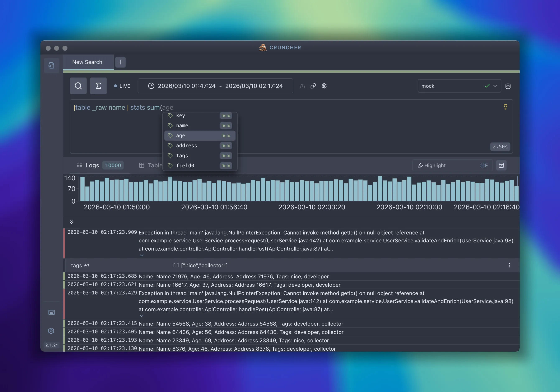The height and width of the screenshot is (392, 560).
Task: Click the database icon beside mock
Action: 508,86
